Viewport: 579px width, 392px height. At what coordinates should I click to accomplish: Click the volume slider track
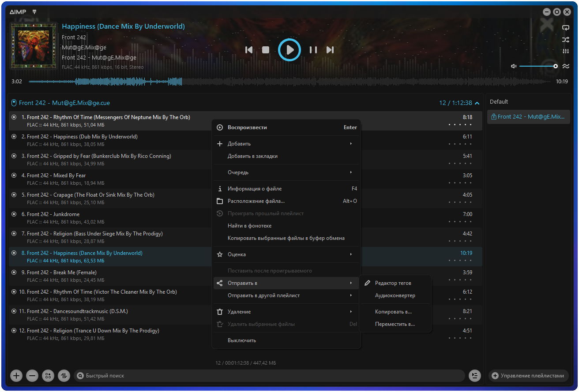coord(538,66)
